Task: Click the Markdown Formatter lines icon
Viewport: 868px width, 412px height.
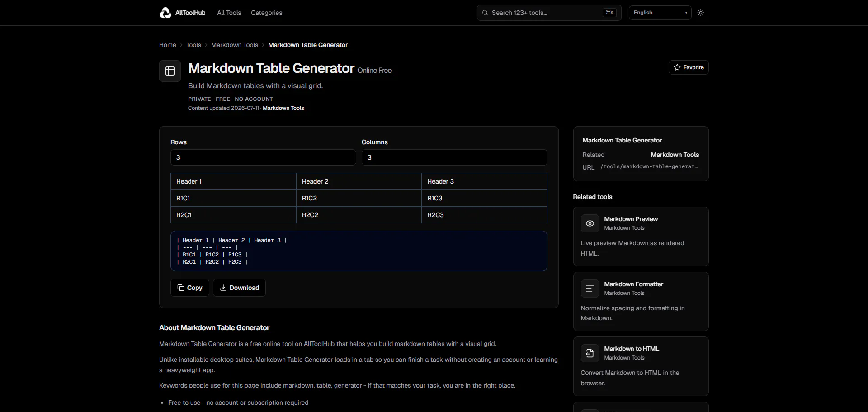Action: 590,289
